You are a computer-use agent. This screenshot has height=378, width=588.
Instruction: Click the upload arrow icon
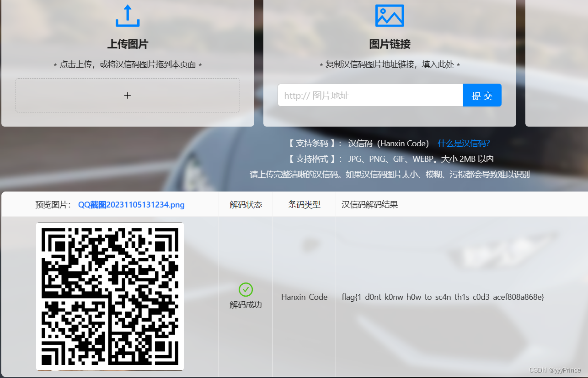tap(128, 16)
